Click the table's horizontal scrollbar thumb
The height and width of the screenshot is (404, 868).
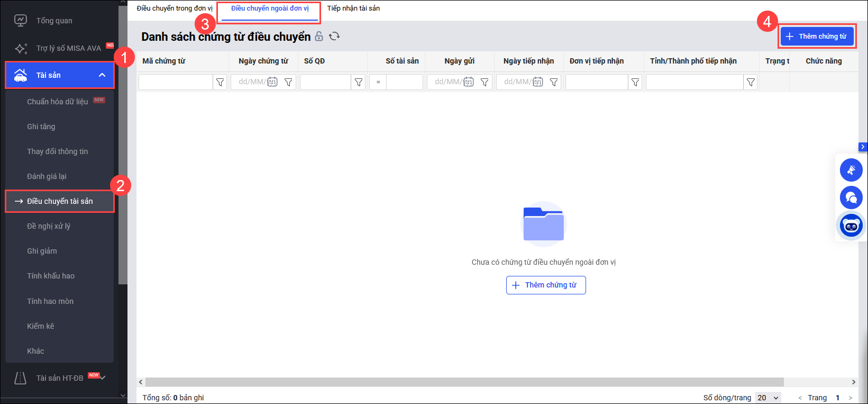[464, 382]
